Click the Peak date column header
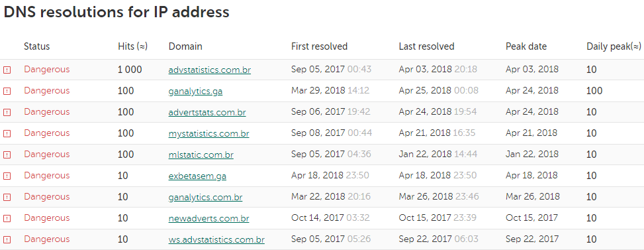644x250 pixels. [526, 46]
